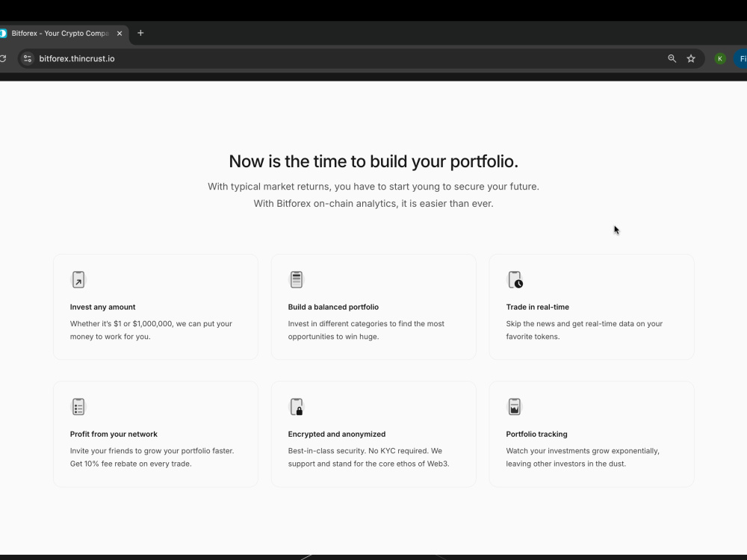Click the Invest any amount phone icon

(x=78, y=279)
